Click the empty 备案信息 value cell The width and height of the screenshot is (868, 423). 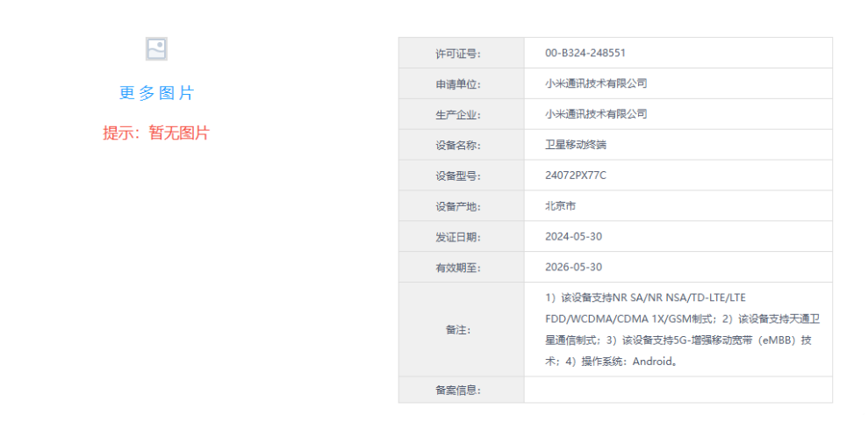pyautogui.click(x=678, y=391)
